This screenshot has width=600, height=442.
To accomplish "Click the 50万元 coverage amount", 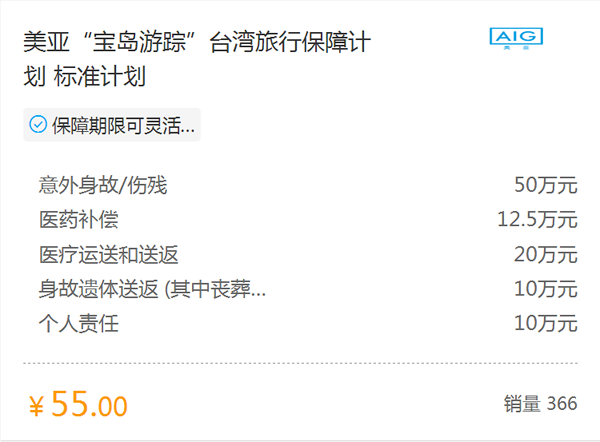I will 546,185.
